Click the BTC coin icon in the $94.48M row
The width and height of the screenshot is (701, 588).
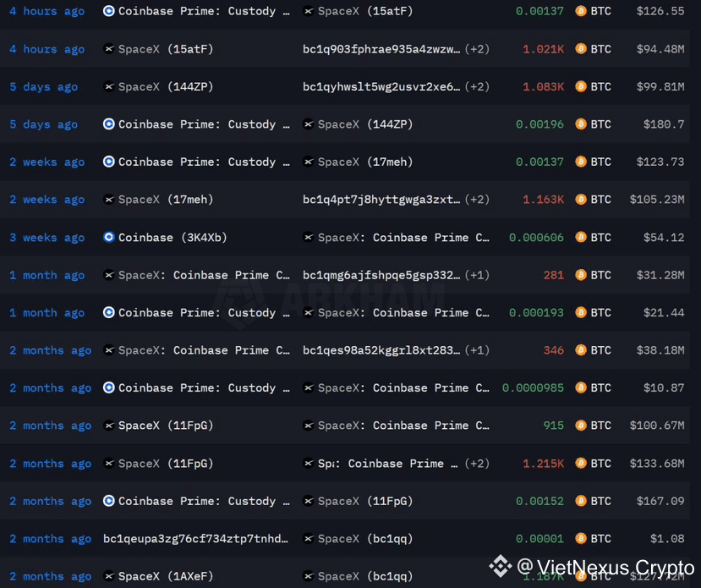tap(581, 49)
